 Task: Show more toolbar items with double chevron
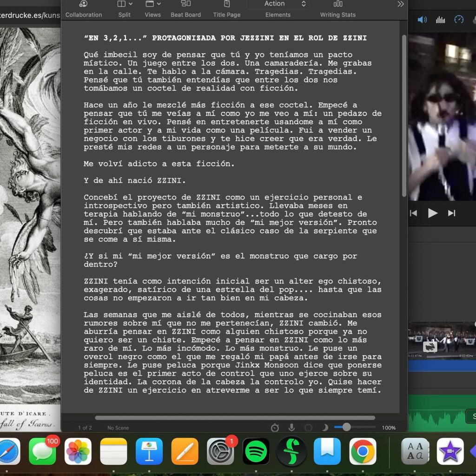pos(401,4)
